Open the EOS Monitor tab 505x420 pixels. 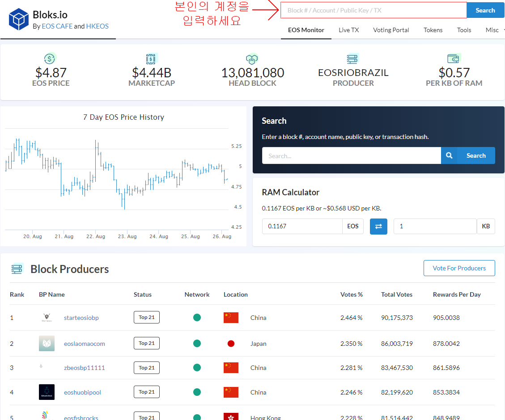coord(306,30)
